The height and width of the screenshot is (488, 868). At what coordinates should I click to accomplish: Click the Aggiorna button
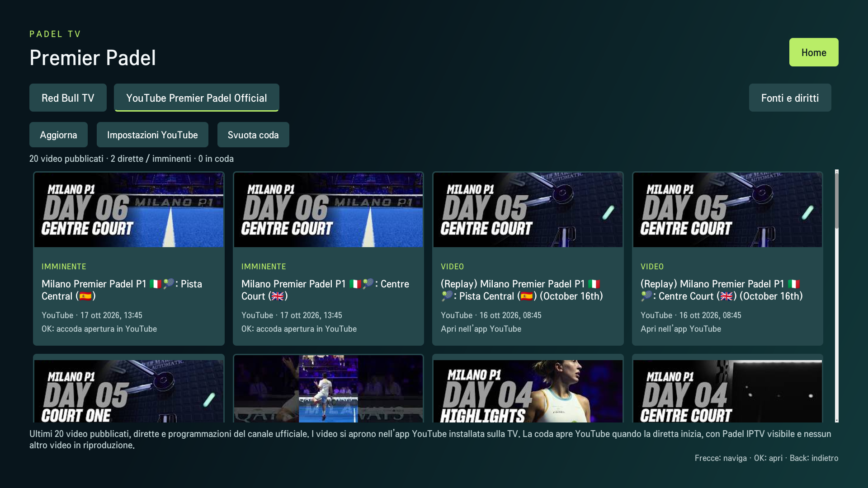[58, 135]
